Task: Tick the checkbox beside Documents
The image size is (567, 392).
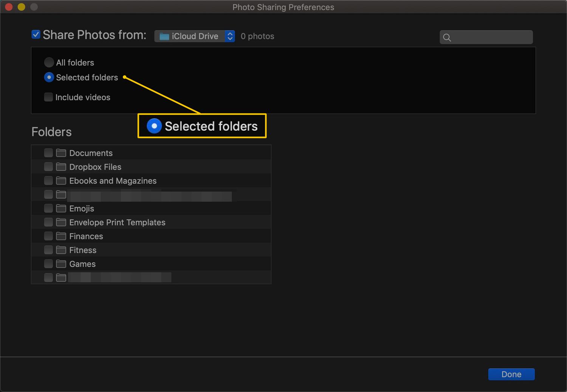Action: tap(48, 153)
